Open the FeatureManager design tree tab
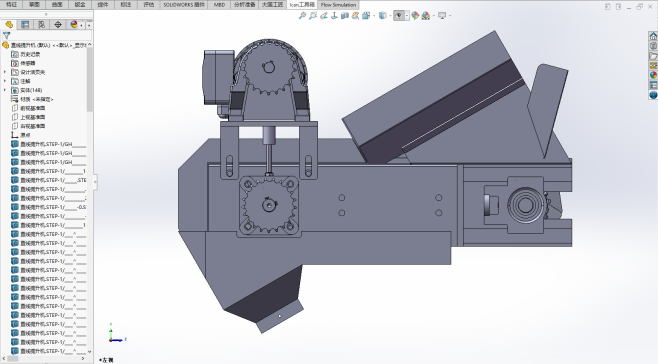The image size is (658, 364). click(9, 24)
